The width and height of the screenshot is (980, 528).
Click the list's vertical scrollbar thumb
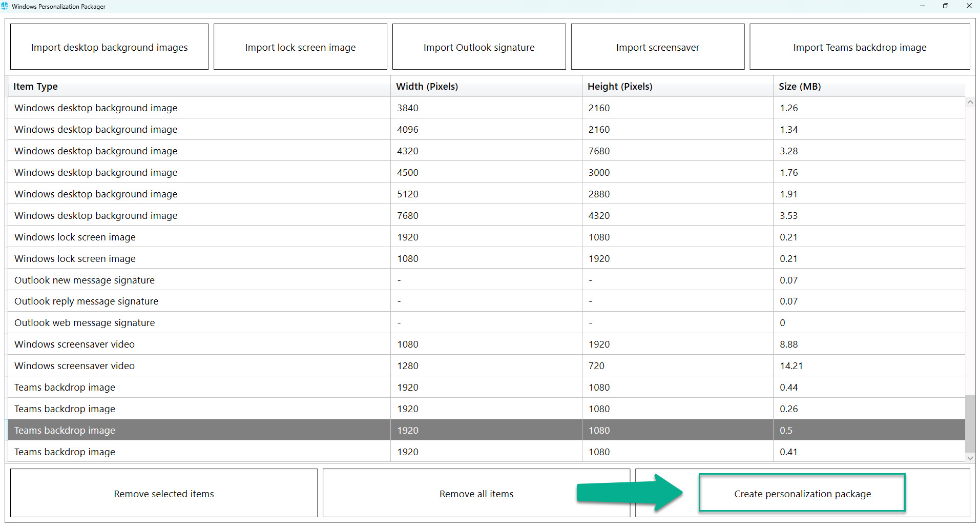(970, 424)
